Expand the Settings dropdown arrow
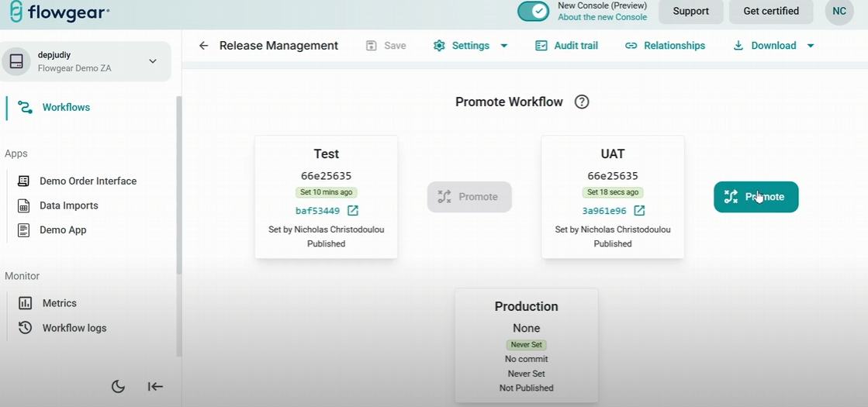Screen dimensions: 868x407 pos(503,45)
